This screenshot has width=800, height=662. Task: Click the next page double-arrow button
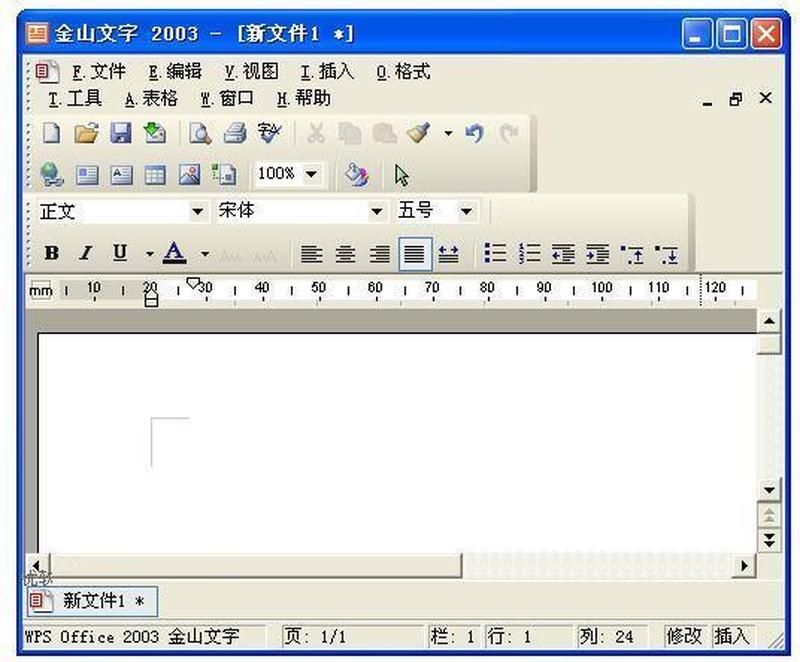[769, 540]
